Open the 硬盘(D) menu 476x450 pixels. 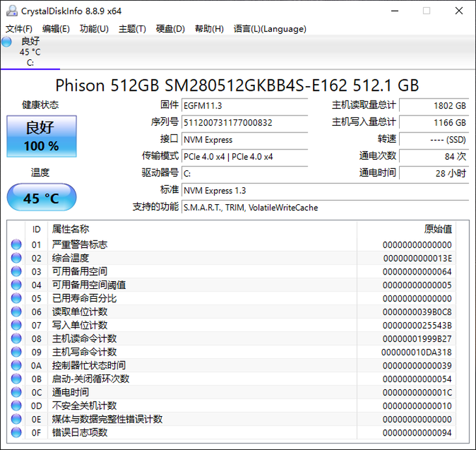(170, 29)
